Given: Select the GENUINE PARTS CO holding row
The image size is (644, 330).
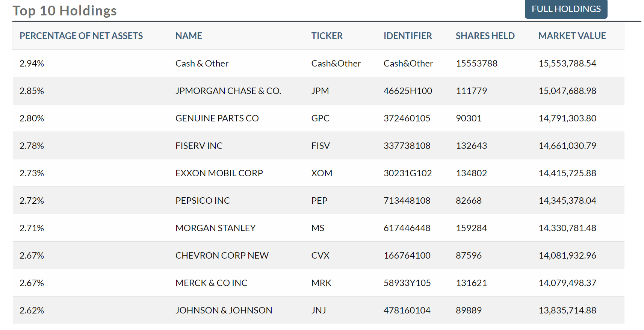Looking at the screenshot, I should click(x=217, y=118).
